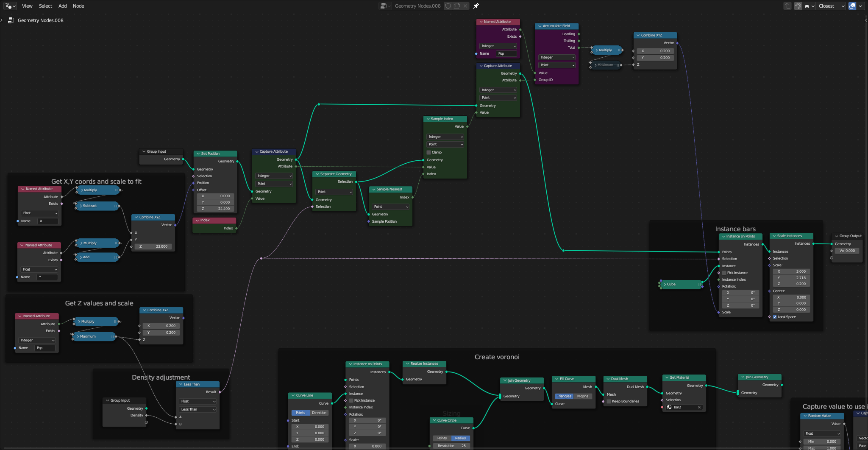Image resolution: width=868 pixels, height=450 pixels.
Task: Open the Add menu
Action: 63,6
